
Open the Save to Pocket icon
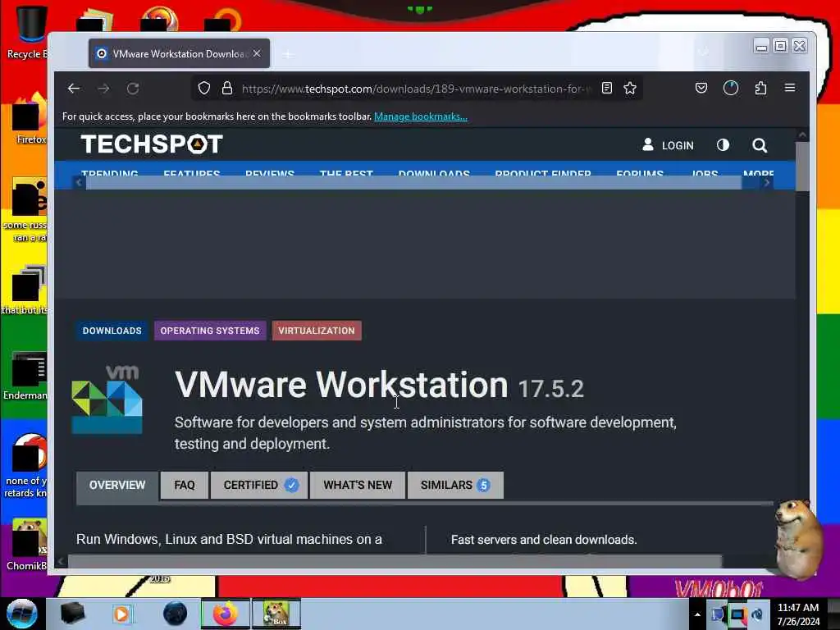click(701, 88)
